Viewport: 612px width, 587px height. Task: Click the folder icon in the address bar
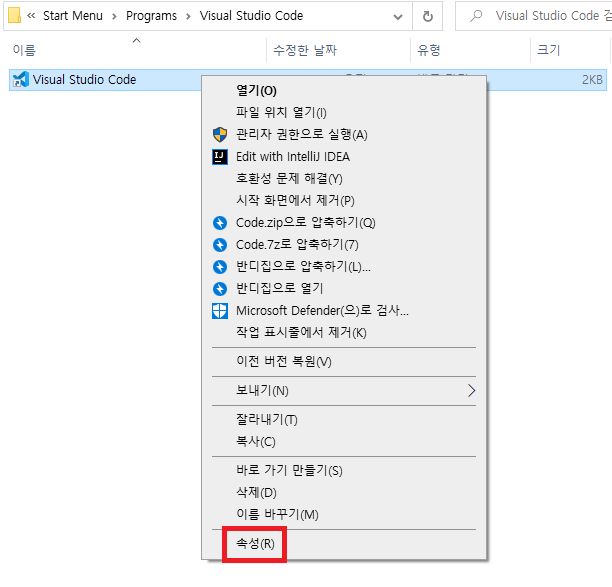point(14,16)
